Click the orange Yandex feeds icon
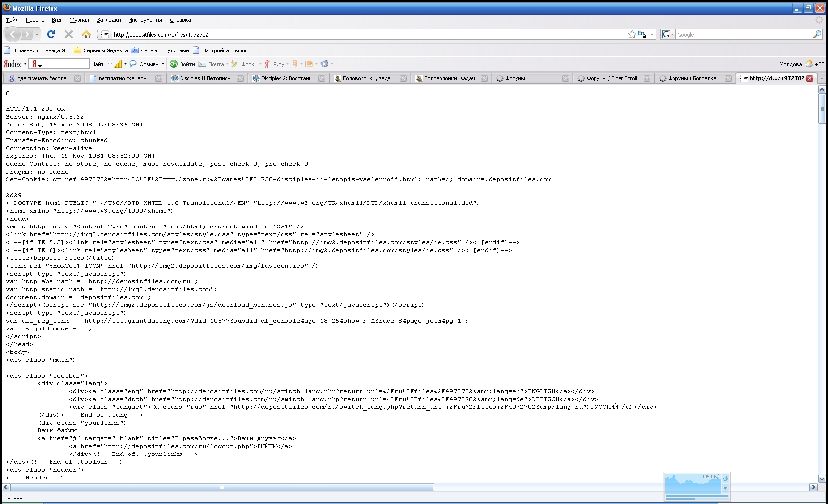Image resolution: width=828 pixels, height=504 pixels. pyautogui.click(x=295, y=64)
